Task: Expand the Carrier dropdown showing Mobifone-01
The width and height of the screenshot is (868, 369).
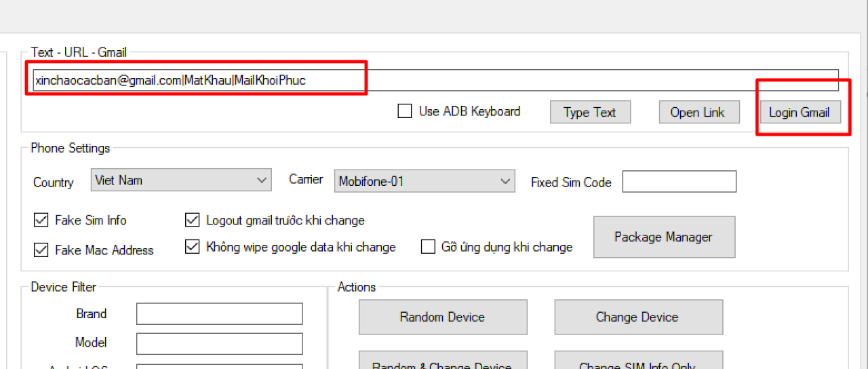Action: [425, 181]
